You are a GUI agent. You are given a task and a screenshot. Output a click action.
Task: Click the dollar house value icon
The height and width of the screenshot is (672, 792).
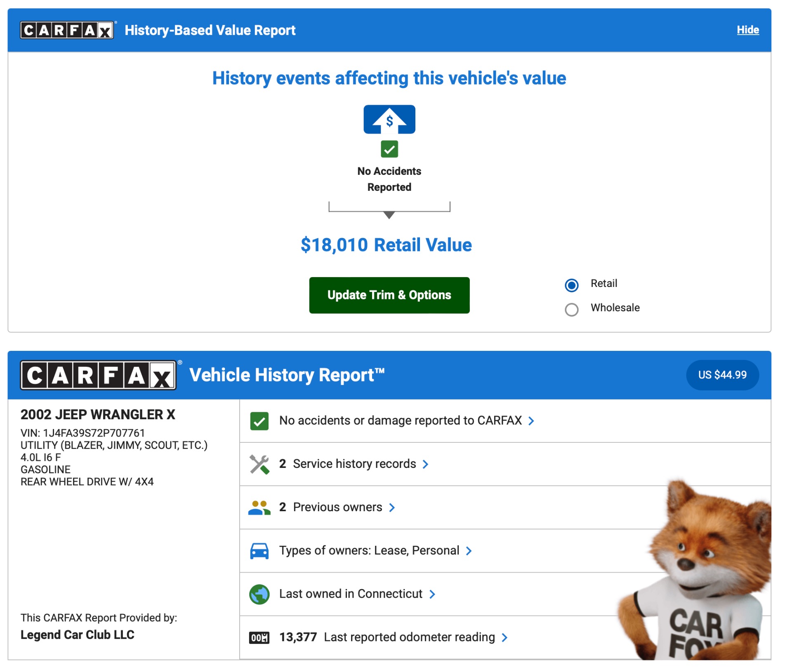389,120
